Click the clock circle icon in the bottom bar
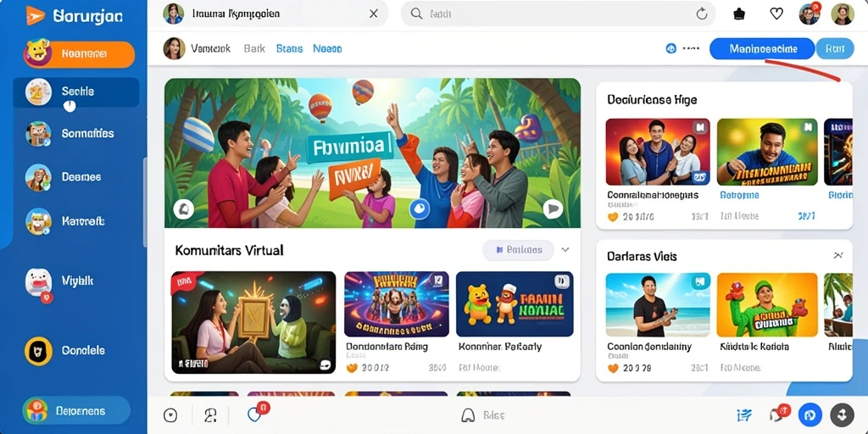The width and height of the screenshot is (868, 434). 170,415
